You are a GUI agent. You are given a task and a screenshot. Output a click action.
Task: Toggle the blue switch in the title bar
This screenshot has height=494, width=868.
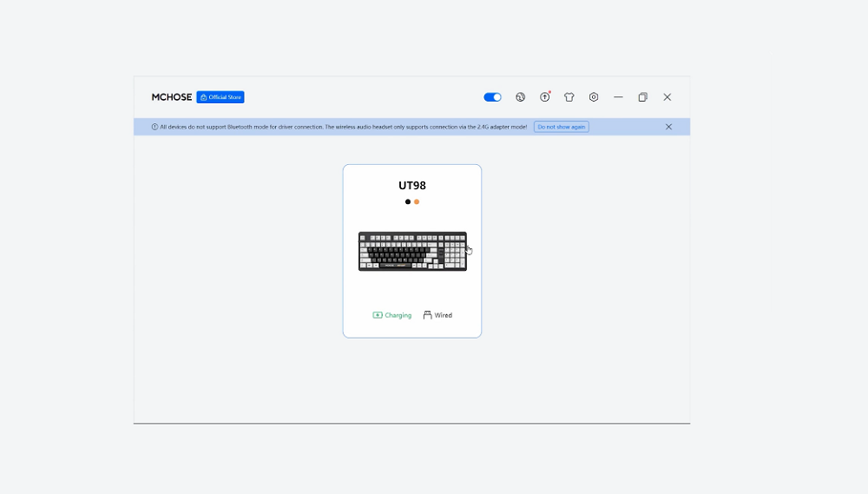point(492,97)
